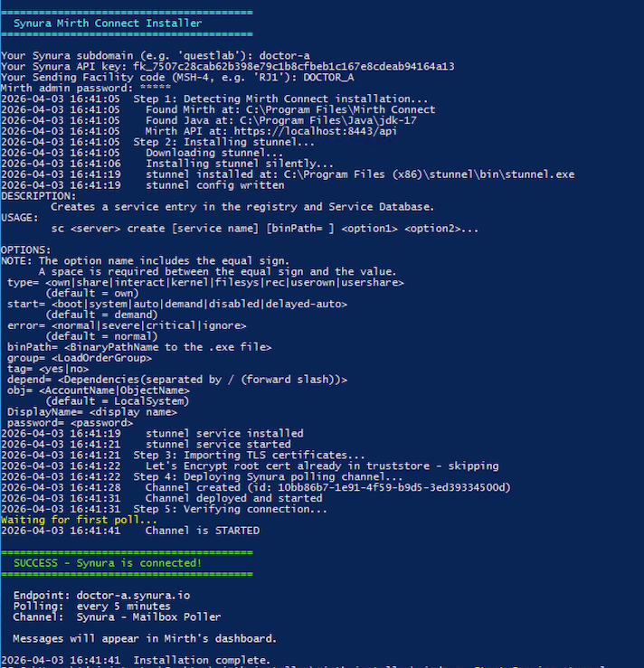Click the 'Step 2: Installing stunnel...' line
The width and height of the screenshot is (644, 668).
(223, 142)
